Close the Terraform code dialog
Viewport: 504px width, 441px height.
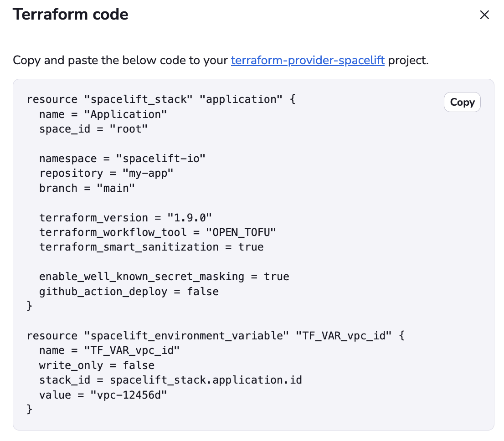tap(484, 15)
